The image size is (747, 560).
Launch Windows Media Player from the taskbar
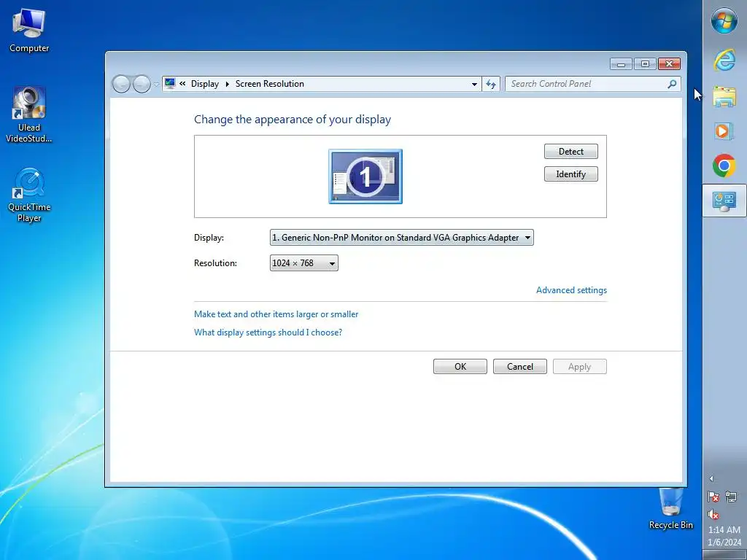[723, 131]
